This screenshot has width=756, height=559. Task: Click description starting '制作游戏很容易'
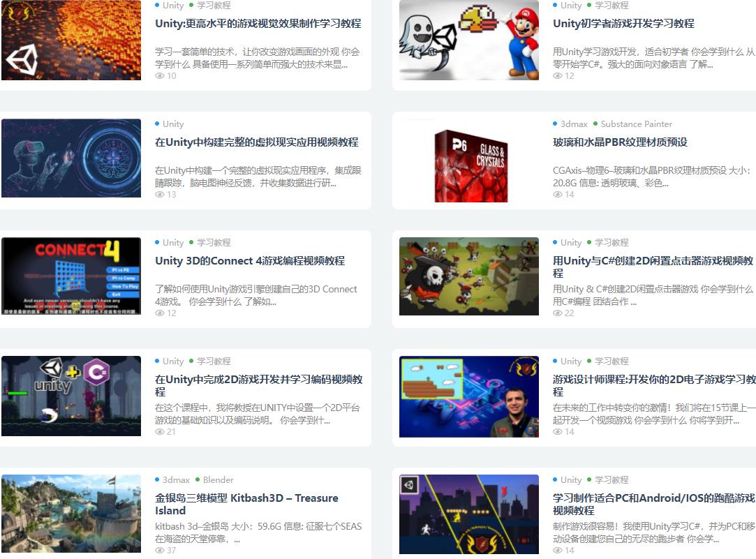tap(654, 532)
